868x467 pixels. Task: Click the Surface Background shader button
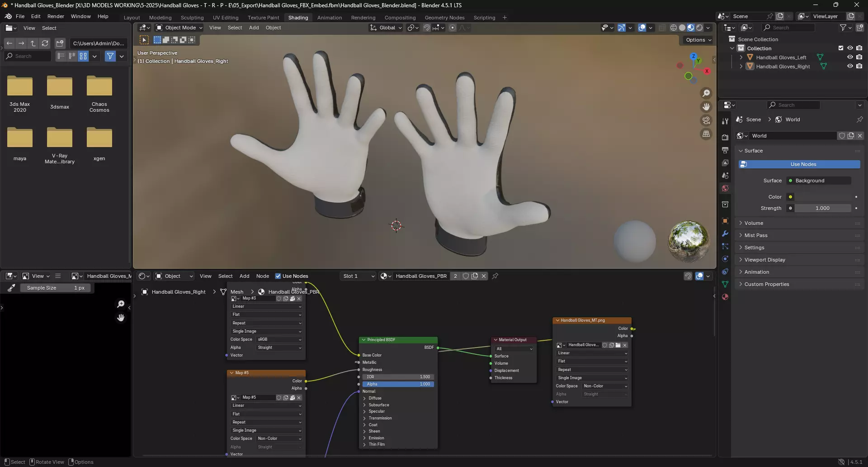[819, 181]
